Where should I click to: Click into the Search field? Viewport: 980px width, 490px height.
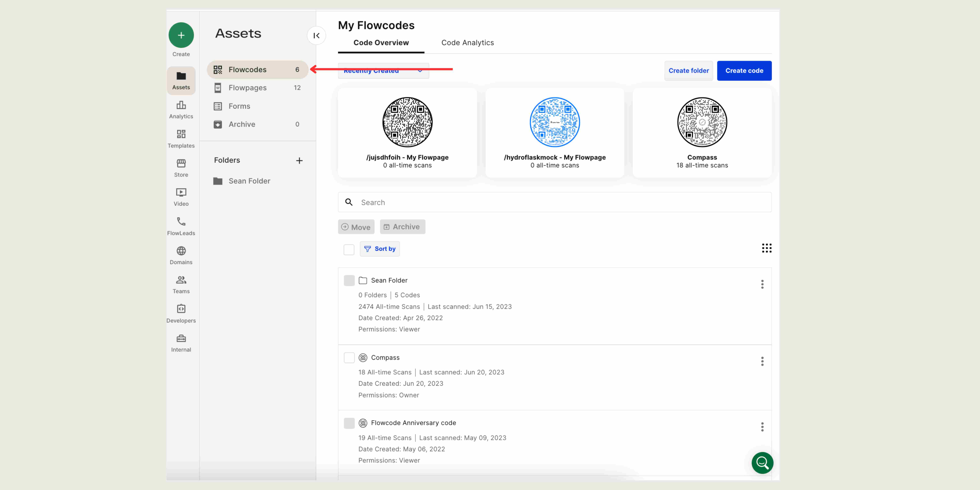pyautogui.click(x=554, y=202)
